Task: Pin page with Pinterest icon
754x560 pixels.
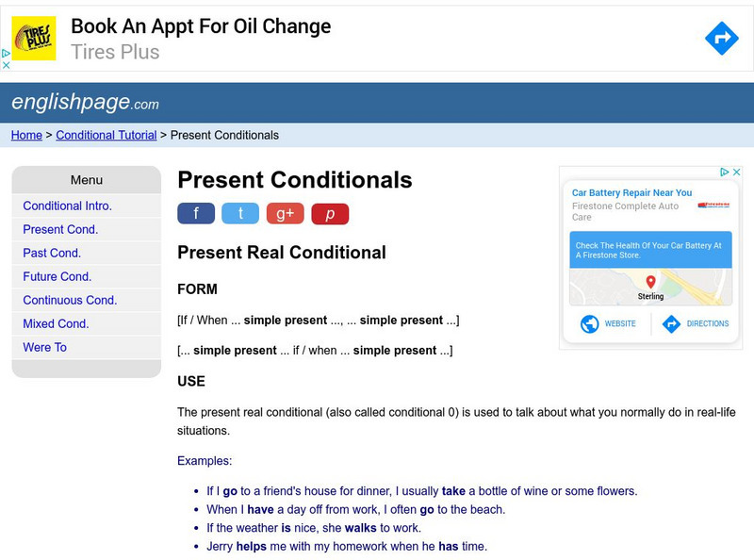Action: (x=330, y=214)
